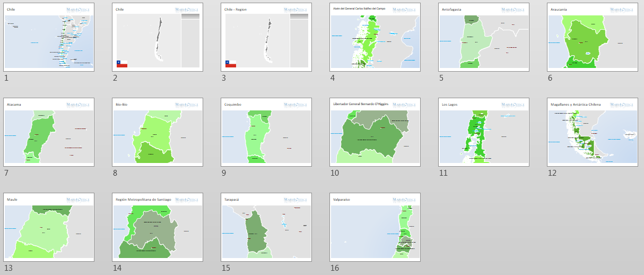Click the Atacama slide thumbnail
644x275 pixels.
pyautogui.click(x=49, y=132)
